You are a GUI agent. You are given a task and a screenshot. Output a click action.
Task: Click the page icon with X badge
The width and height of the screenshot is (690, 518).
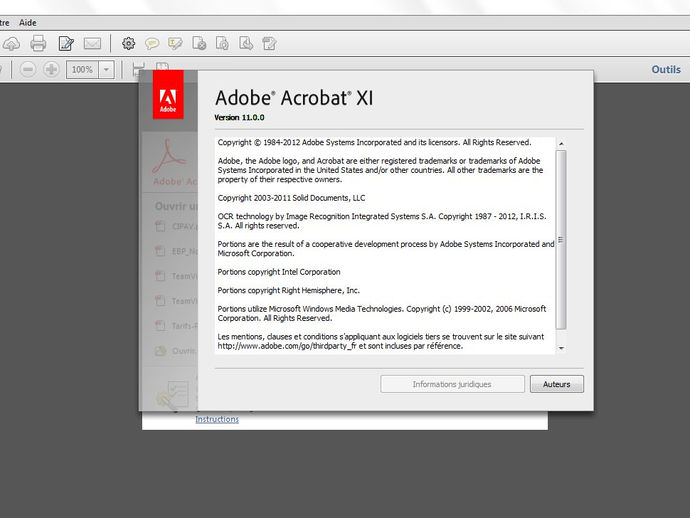pyautogui.click(x=199, y=43)
